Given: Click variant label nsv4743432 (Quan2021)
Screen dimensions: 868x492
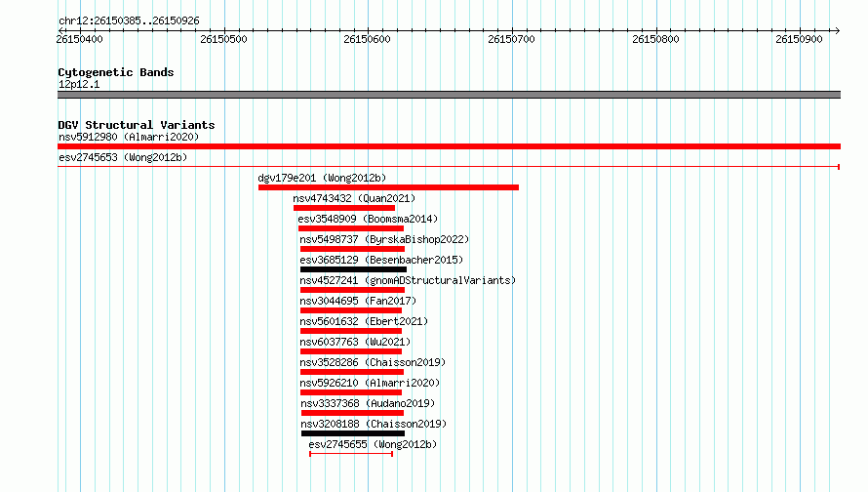Looking at the screenshot, I should [354, 198].
